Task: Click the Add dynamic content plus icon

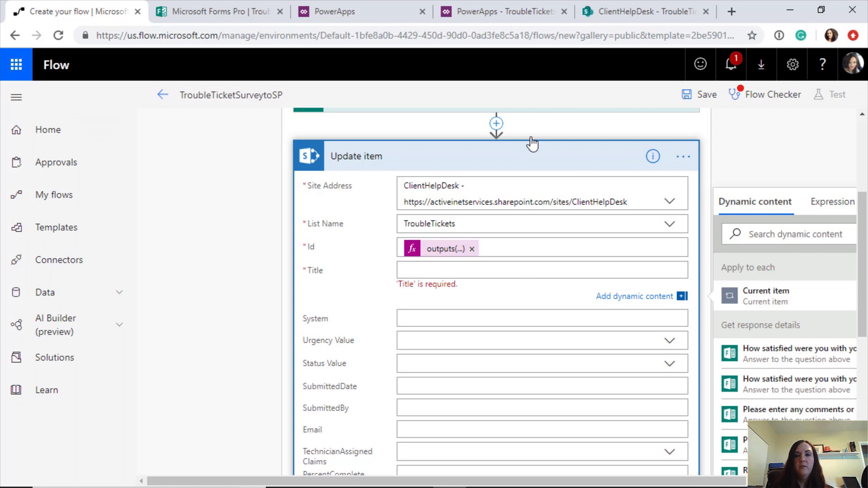Action: click(682, 296)
